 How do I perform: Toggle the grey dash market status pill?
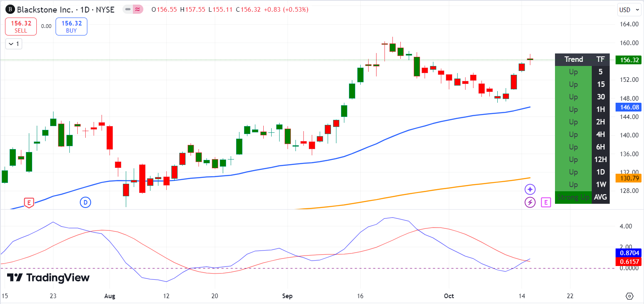tap(128, 9)
